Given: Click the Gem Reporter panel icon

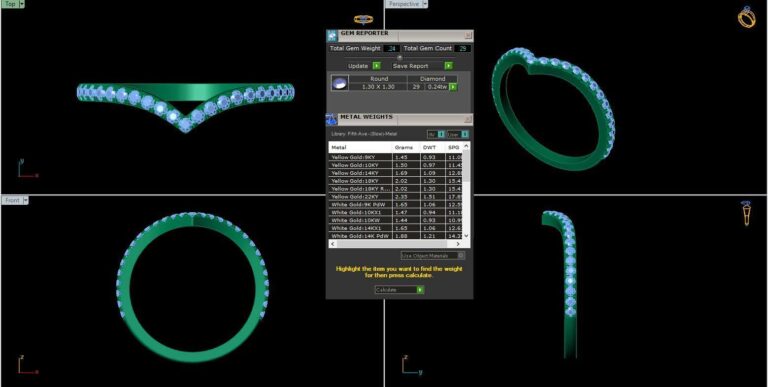Looking at the screenshot, I should click(332, 36).
